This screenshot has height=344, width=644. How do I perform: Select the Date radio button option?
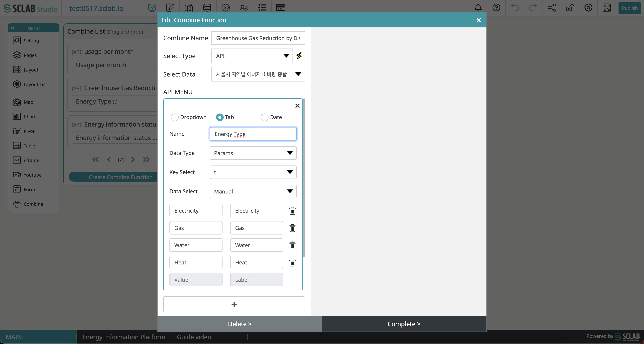coord(264,117)
